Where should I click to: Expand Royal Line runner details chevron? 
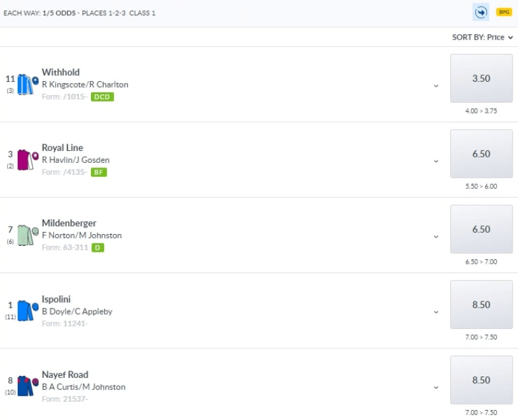[x=436, y=161]
